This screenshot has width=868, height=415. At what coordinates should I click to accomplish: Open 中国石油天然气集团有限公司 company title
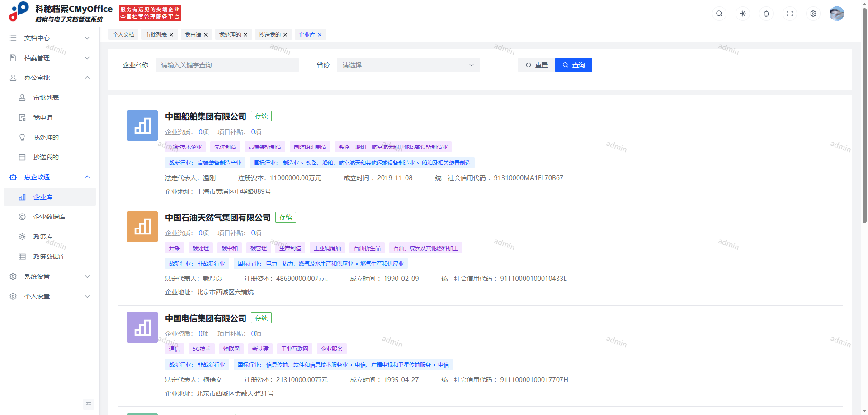click(x=218, y=218)
